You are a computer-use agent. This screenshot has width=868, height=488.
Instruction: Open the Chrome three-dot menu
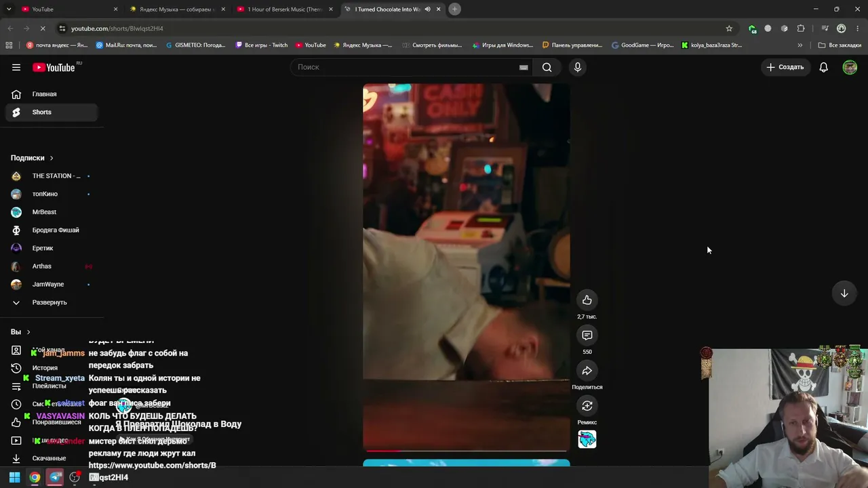tap(858, 28)
